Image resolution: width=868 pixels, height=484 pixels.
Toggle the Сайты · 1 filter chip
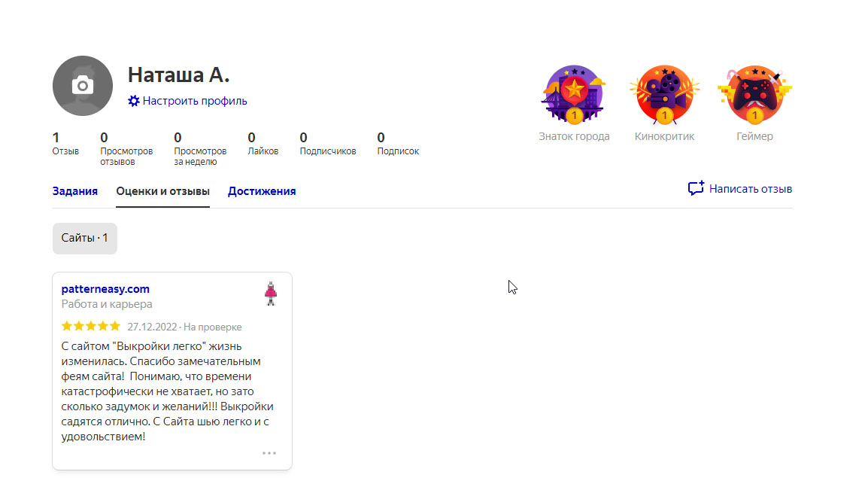[85, 238]
